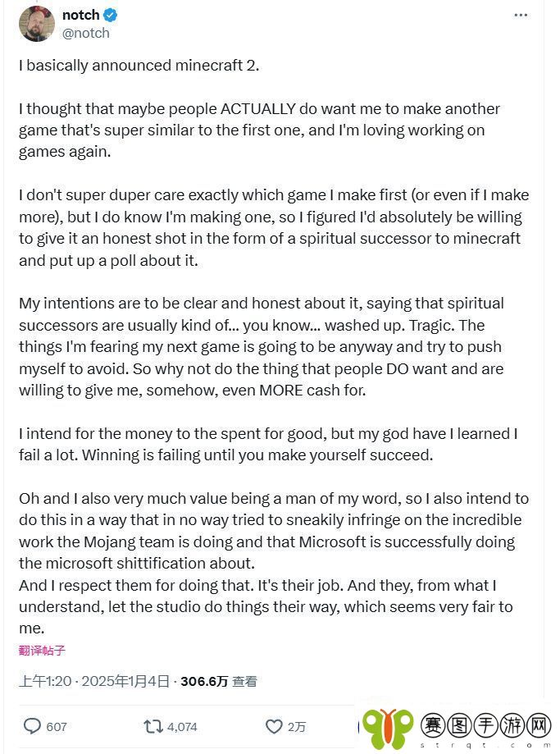Open the 4,074 reposts count

[x=182, y=727]
